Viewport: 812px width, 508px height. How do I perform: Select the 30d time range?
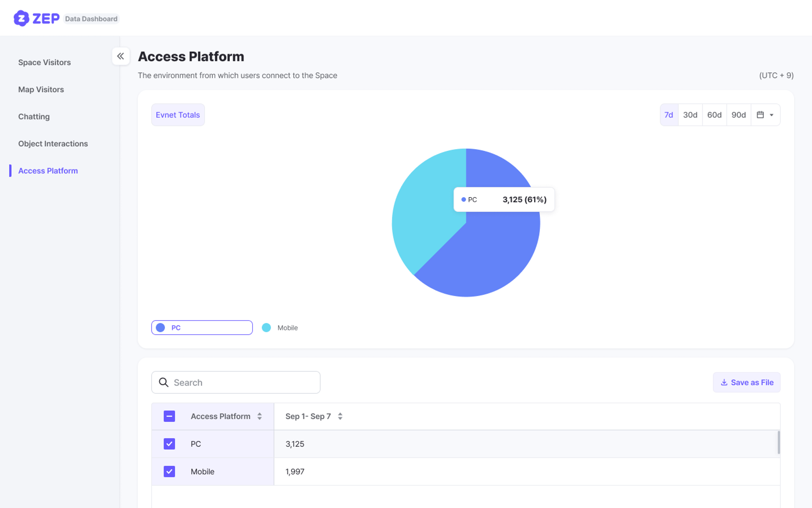coord(690,115)
